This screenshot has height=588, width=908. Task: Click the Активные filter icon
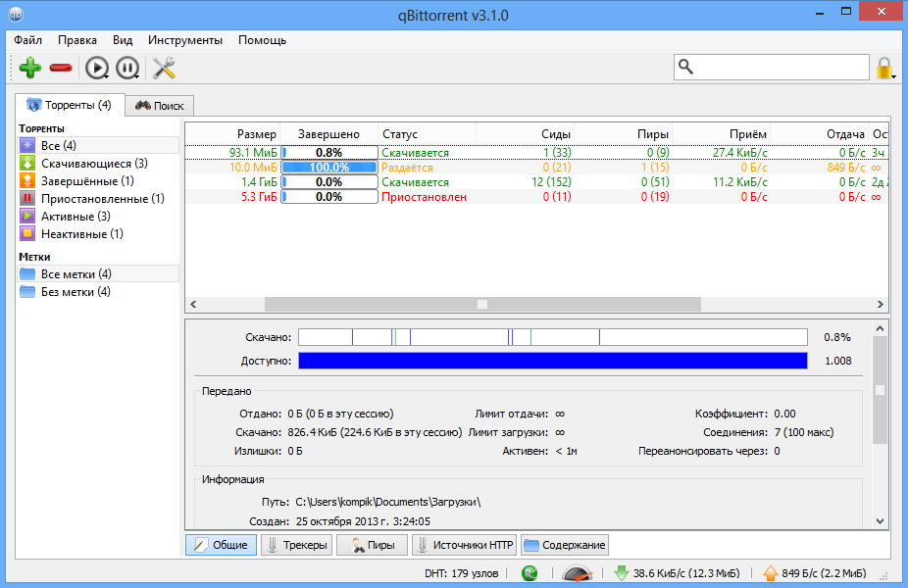point(27,216)
